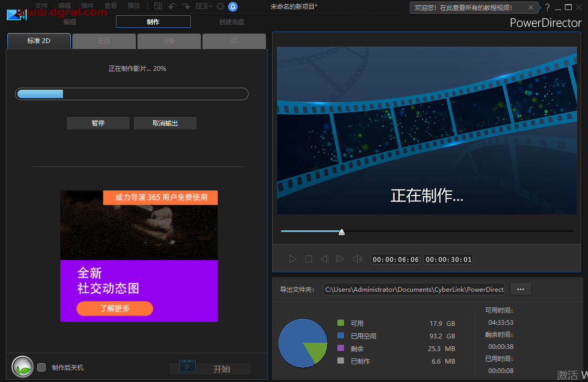Select the undo icon in the toolbar
This screenshot has height=382, width=588.
tap(172, 6)
